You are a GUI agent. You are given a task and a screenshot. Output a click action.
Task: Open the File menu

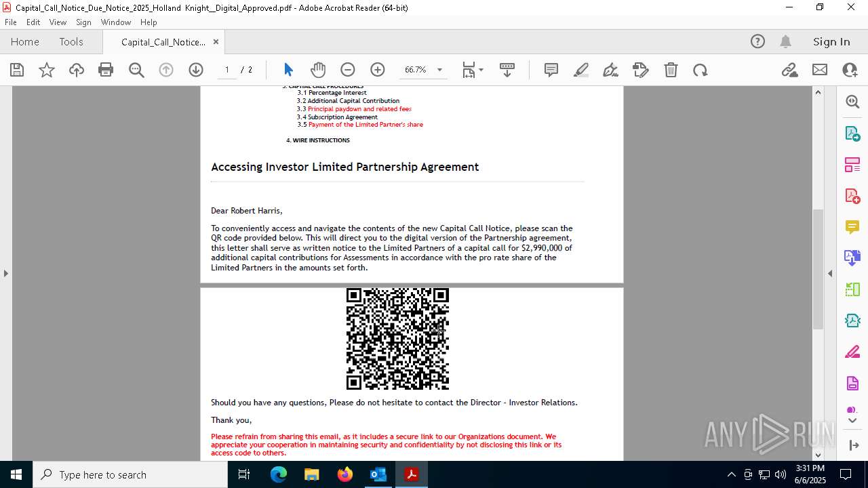tap(11, 22)
